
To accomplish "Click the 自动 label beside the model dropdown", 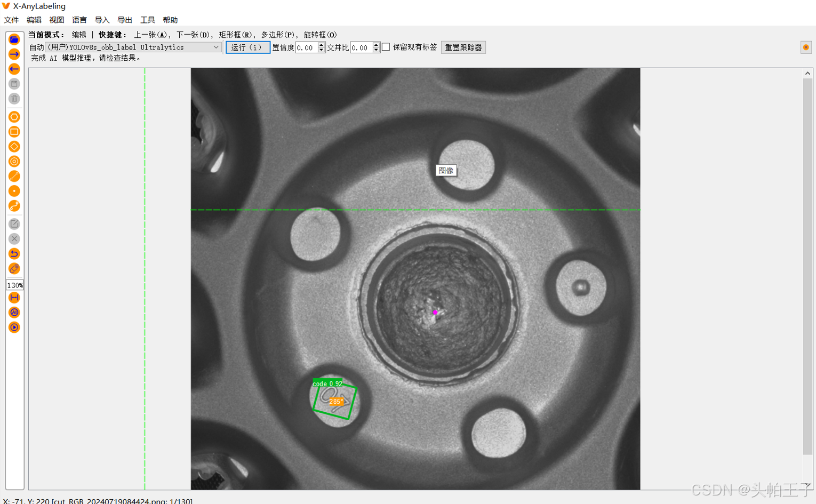I will [x=36, y=47].
